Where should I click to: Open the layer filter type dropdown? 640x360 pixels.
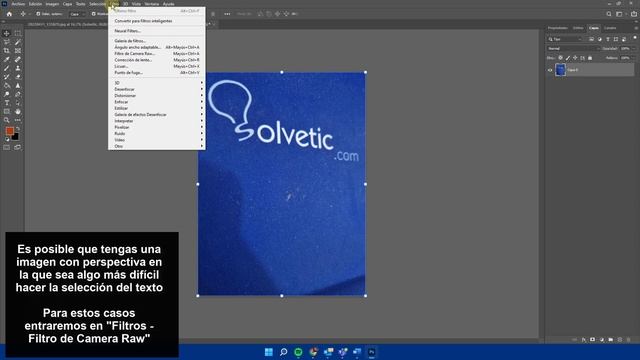565,39
